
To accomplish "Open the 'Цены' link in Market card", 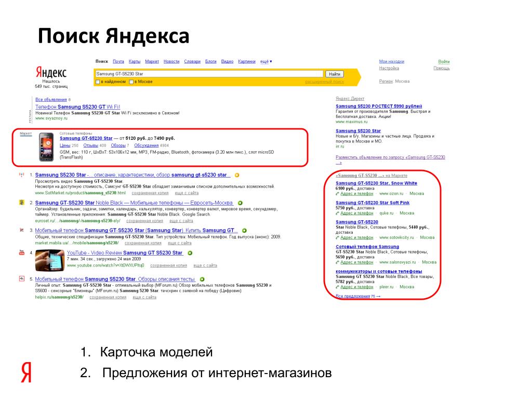I will click(x=65, y=145).
